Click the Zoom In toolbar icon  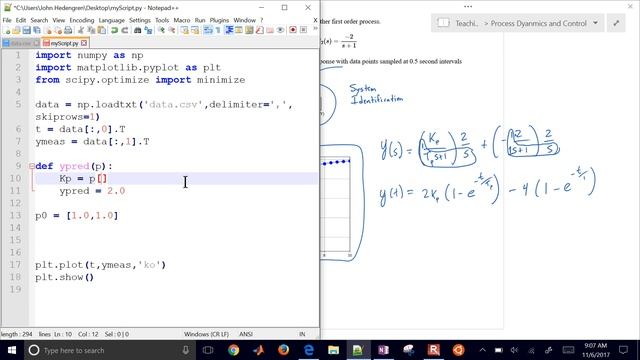click(161, 30)
